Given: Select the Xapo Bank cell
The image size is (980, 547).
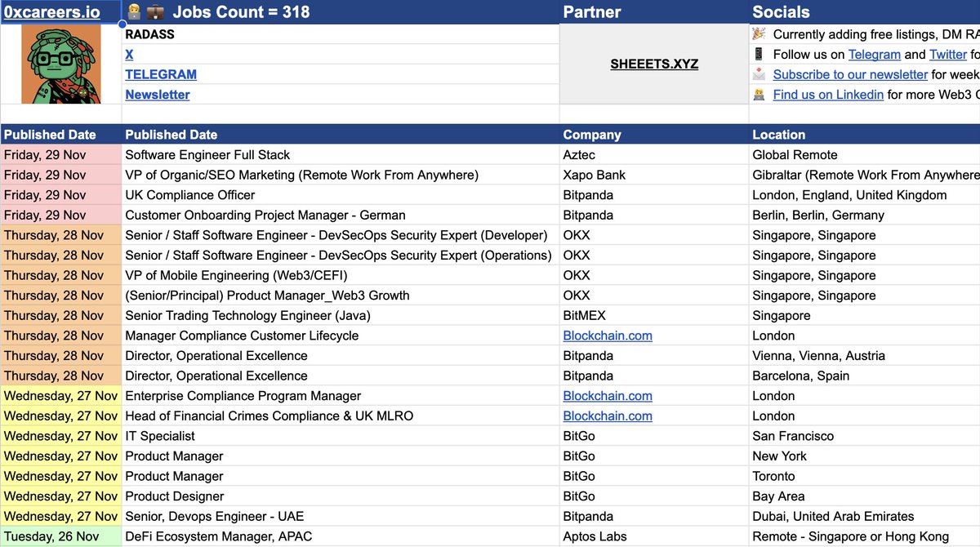Looking at the screenshot, I should tap(654, 175).
